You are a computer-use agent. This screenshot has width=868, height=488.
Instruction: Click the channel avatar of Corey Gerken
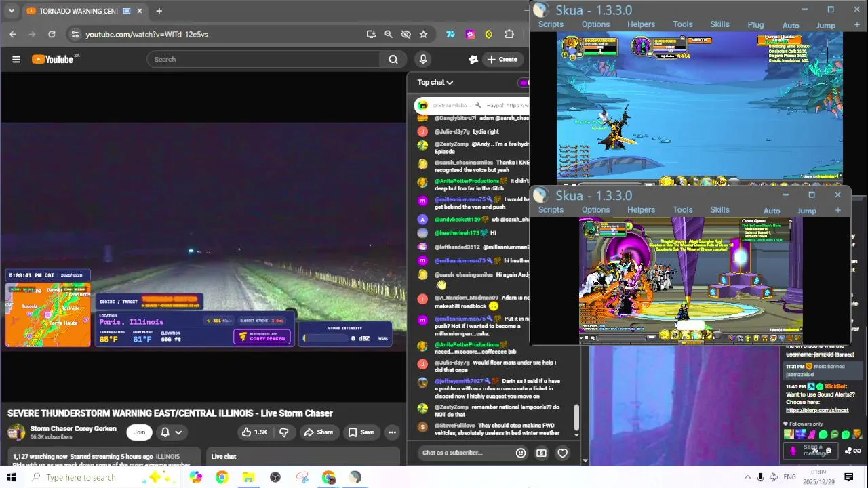point(16,432)
